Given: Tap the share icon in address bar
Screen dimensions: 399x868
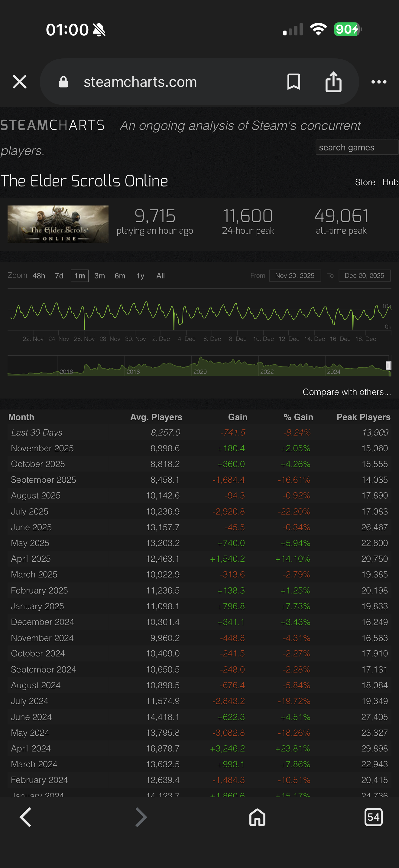Looking at the screenshot, I should point(333,82).
